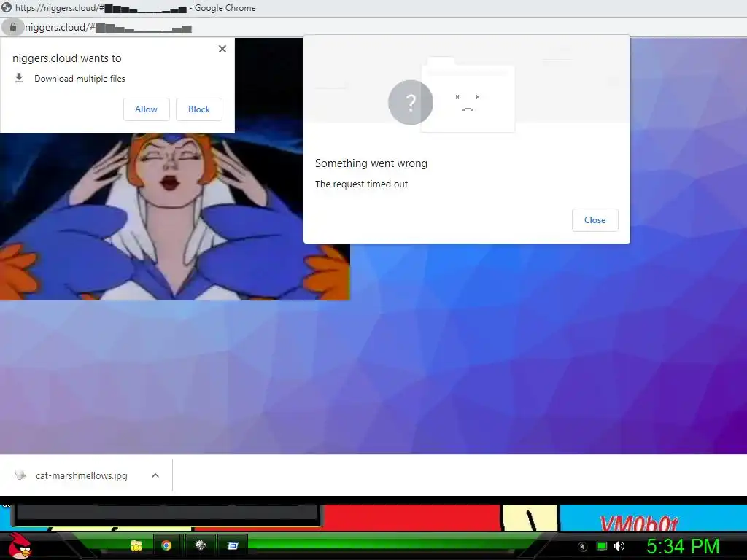
Task: Open the gear app in taskbar
Action: pyautogui.click(x=201, y=545)
